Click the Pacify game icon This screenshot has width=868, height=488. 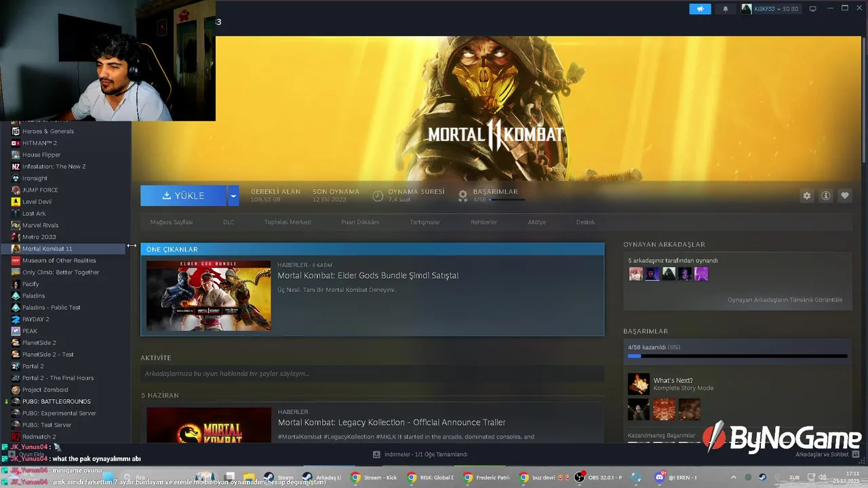click(16, 284)
